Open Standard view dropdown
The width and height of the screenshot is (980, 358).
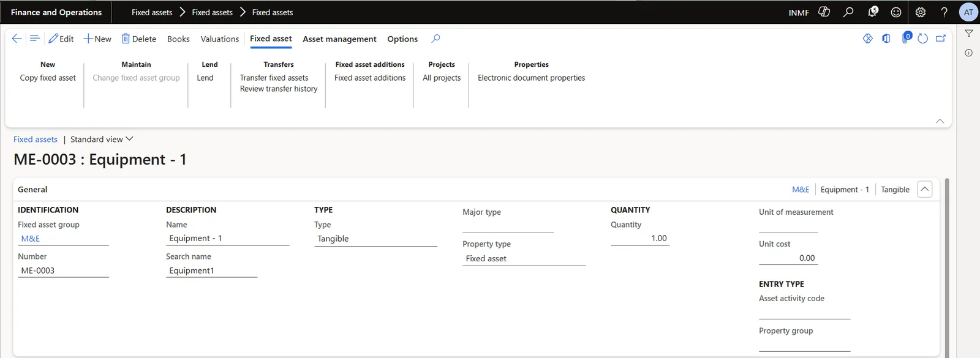pyautogui.click(x=102, y=140)
